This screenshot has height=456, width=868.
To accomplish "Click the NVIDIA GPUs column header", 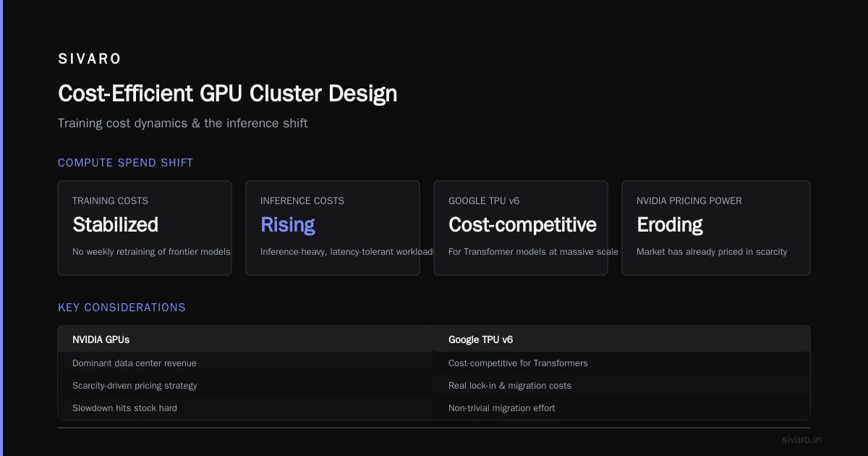I will click(101, 339).
